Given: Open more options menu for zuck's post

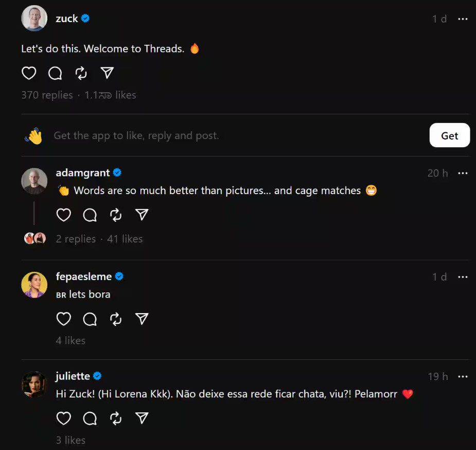Looking at the screenshot, I should pyautogui.click(x=463, y=19).
